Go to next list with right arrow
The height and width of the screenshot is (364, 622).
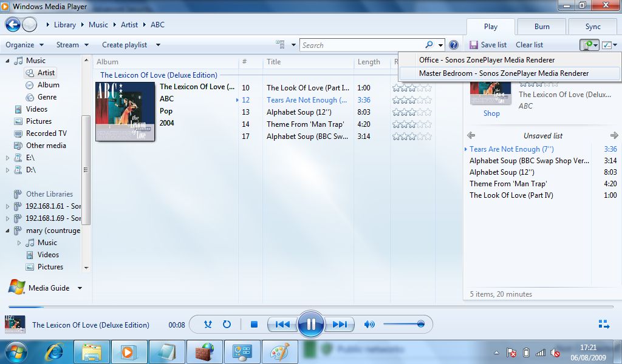[x=614, y=135]
